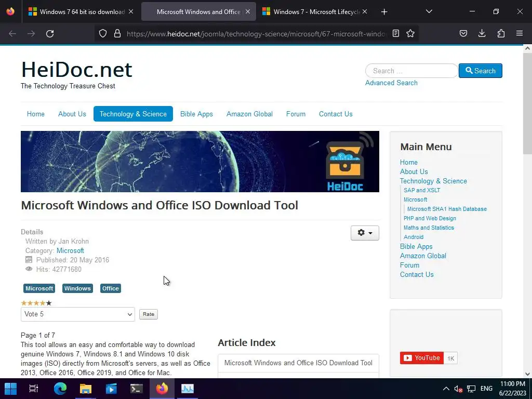Open Contact Us in Main Menu sidebar
The image size is (532, 399).
point(417,274)
